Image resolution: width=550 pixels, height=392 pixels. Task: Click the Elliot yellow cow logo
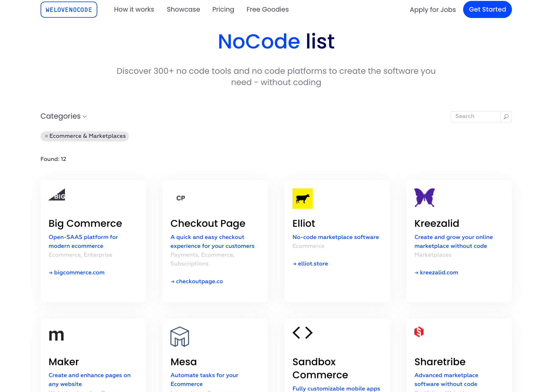point(302,198)
